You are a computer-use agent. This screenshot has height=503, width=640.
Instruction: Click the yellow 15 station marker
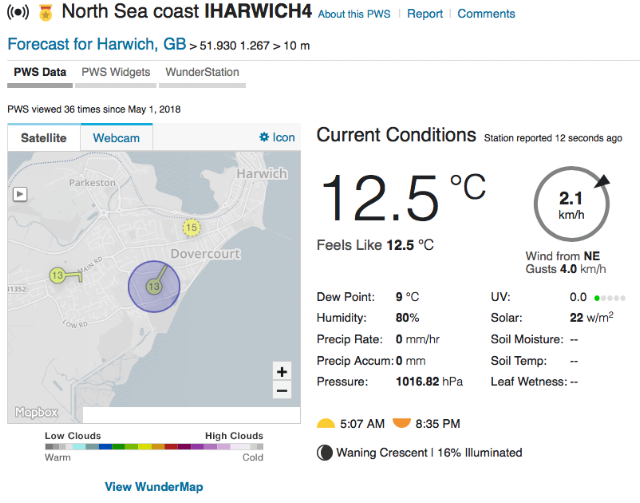191,228
